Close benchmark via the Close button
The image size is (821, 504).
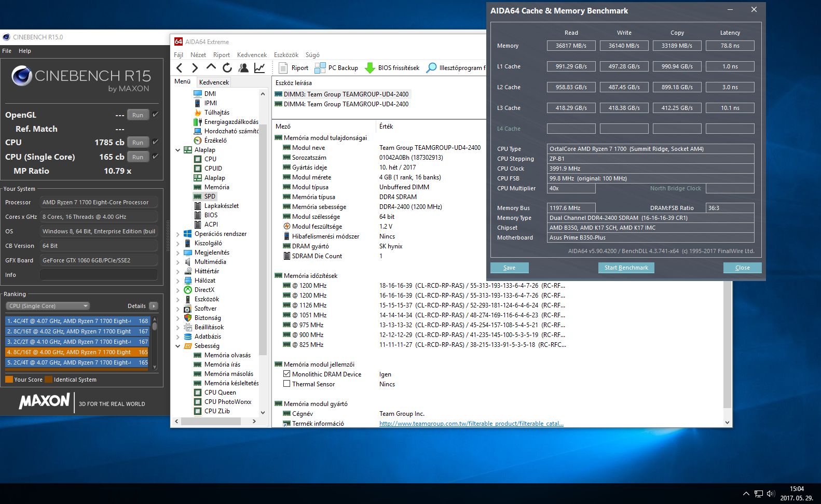tap(743, 268)
